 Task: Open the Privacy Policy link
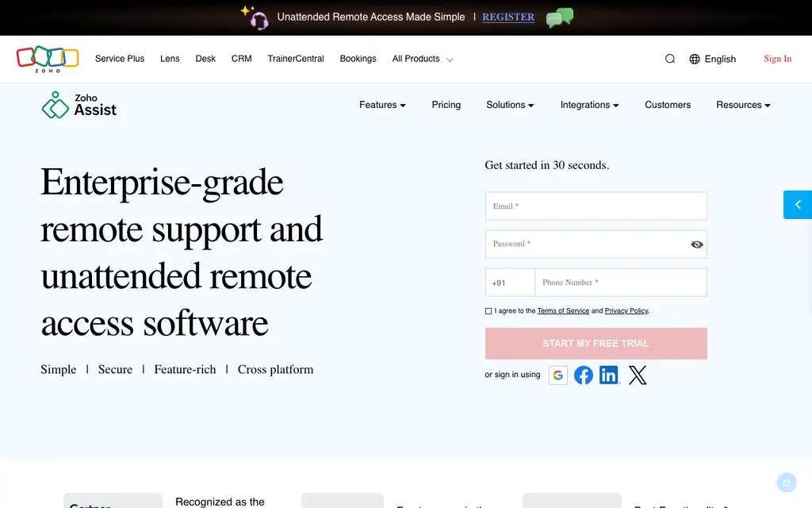pyautogui.click(x=626, y=311)
